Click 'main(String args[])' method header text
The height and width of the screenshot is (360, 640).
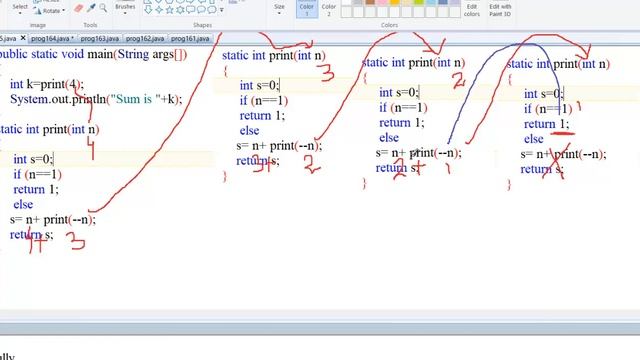[x=137, y=54]
